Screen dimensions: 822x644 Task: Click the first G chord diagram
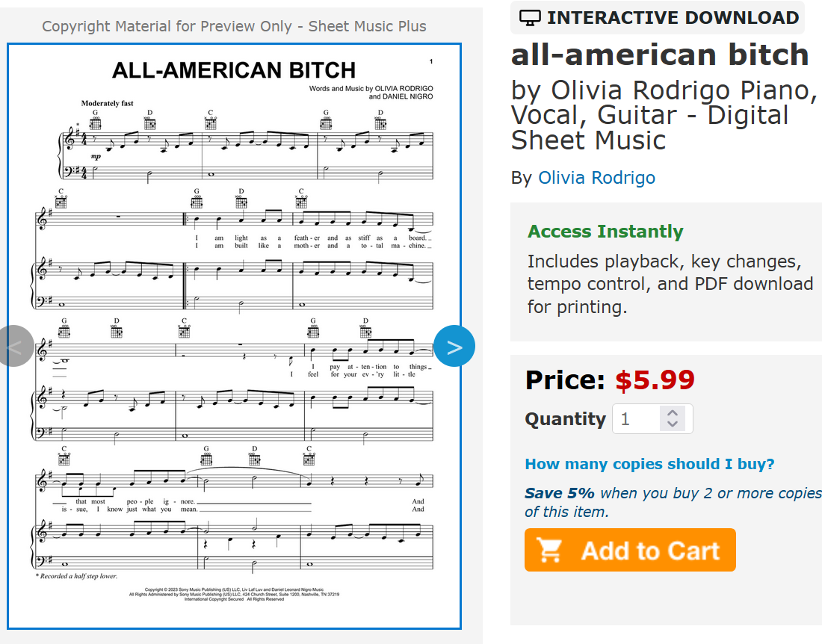(x=96, y=120)
